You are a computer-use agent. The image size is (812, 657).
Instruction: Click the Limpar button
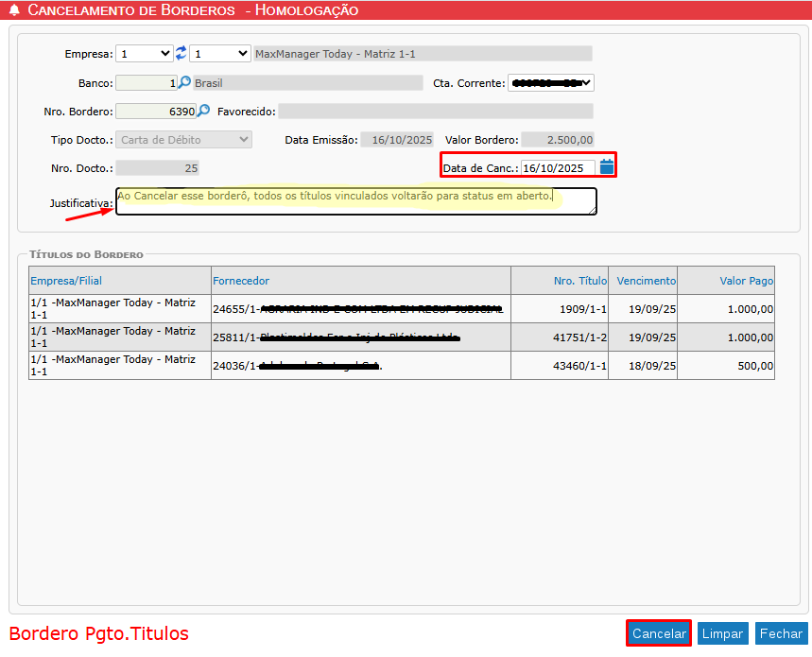pyautogui.click(x=722, y=633)
